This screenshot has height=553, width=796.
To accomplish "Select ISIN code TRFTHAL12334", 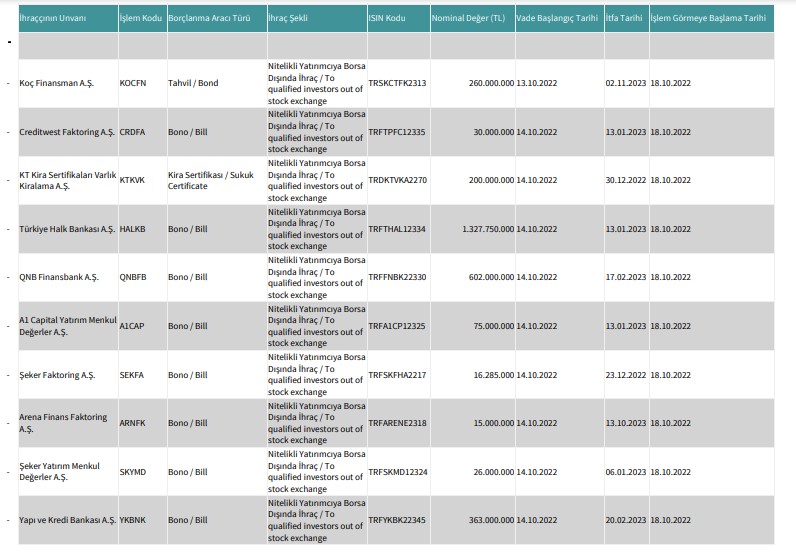I will coord(397,229).
